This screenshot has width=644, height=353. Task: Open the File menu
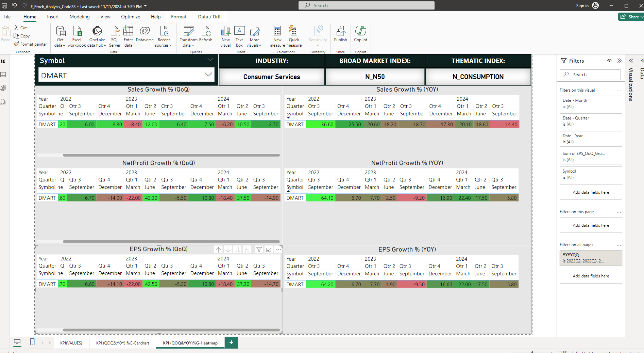pyautogui.click(x=7, y=17)
